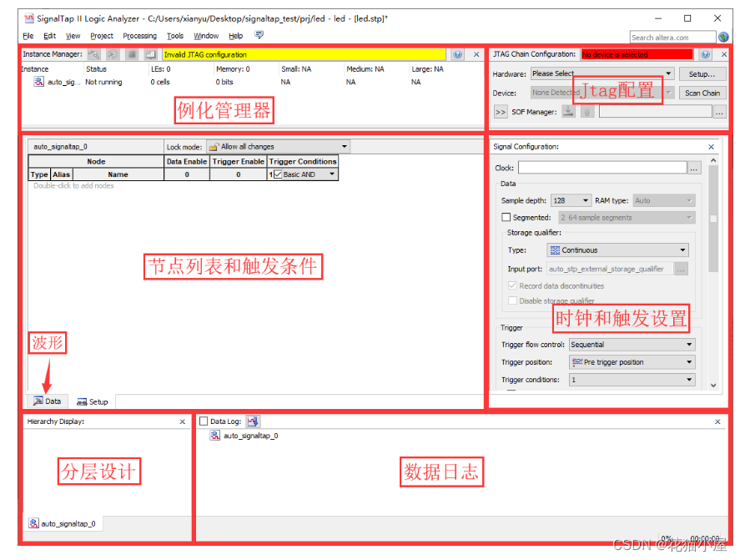The width and height of the screenshot is (740, 560).
Task: Enable the Data Log checkbox
Action: click(204, 421)
